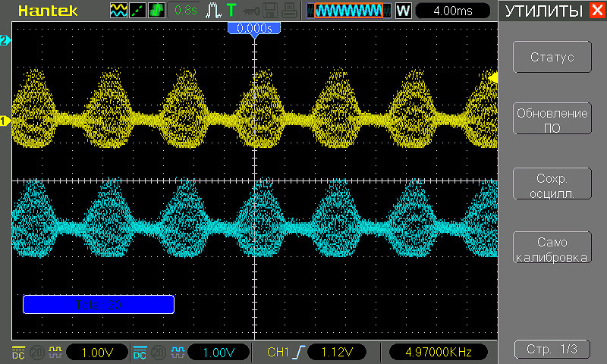Click the rising edge trigger slope icon
This screenshot has width=607, height=364.
299,352
